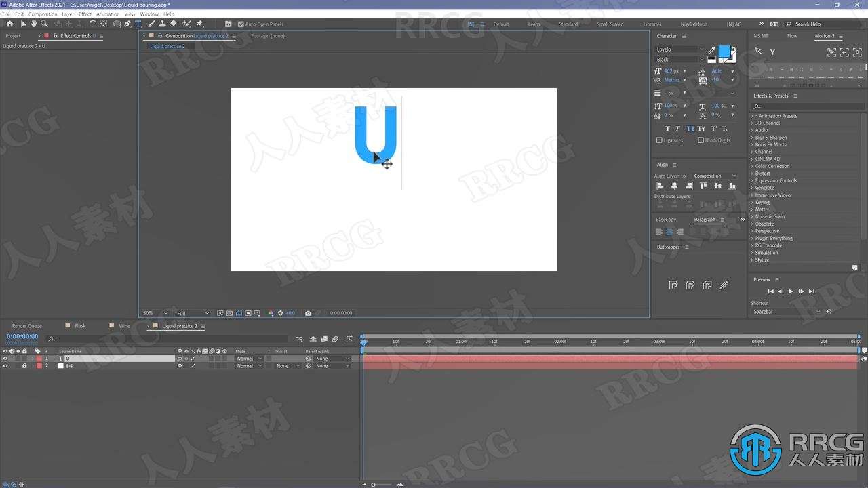Click First Frame in the Preview panel

coord(770,291)
